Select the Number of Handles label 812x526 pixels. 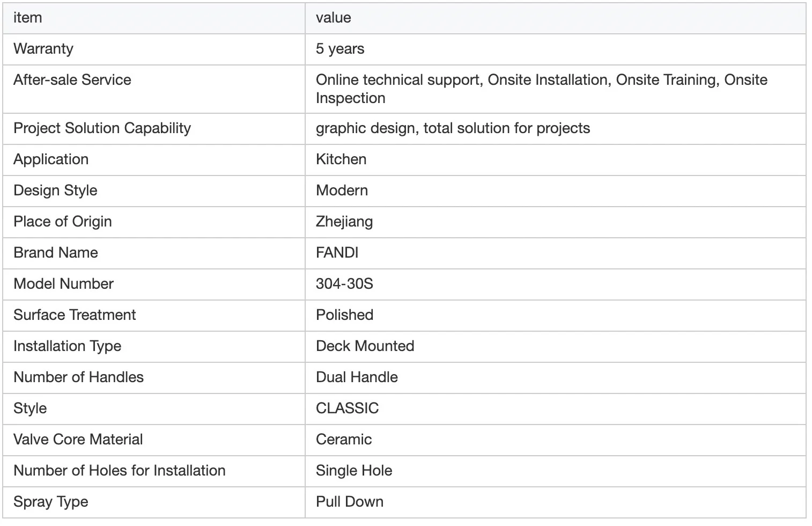click(x=79, y=377)
